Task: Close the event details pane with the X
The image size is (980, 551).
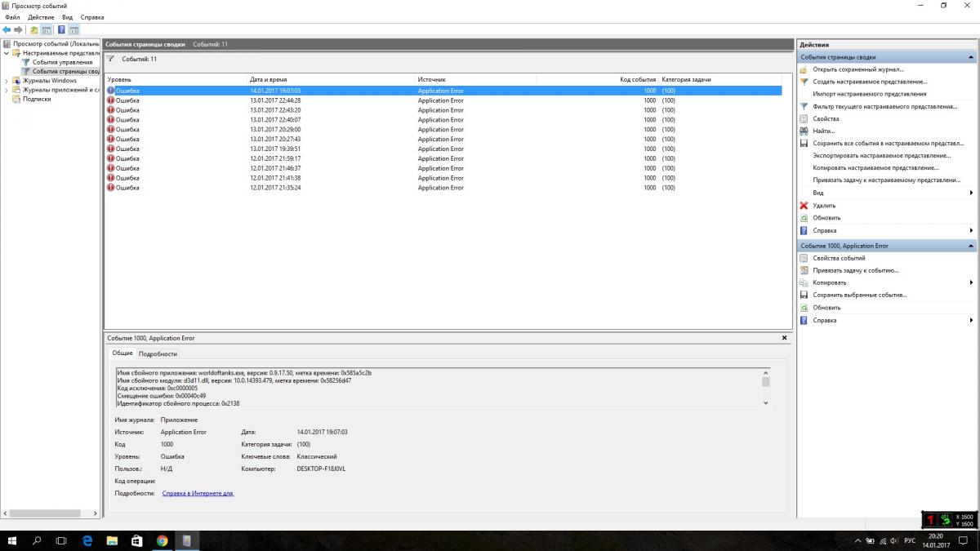Action: pos(784,338)
